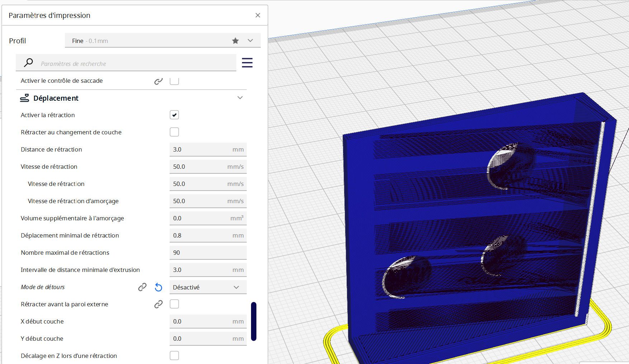Edit Vitesse de rétraction d'amorçage value
Screen dimensions: 629x364
click(208, 201)
